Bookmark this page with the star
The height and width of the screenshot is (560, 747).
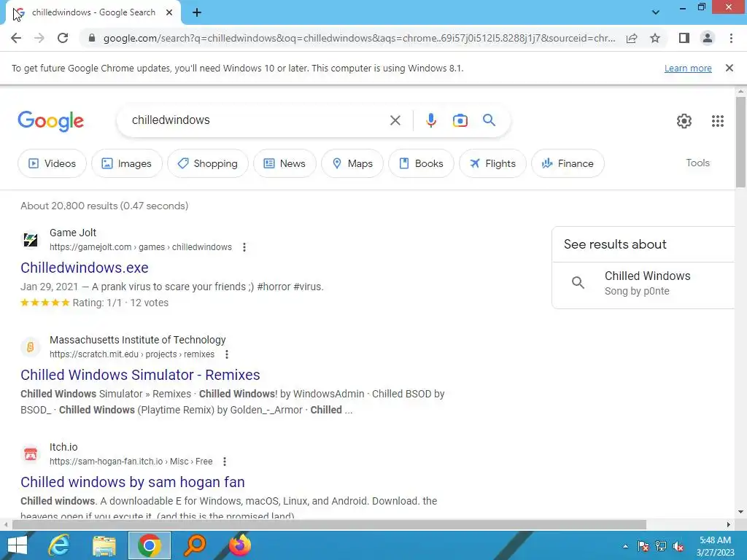(655, 38)
